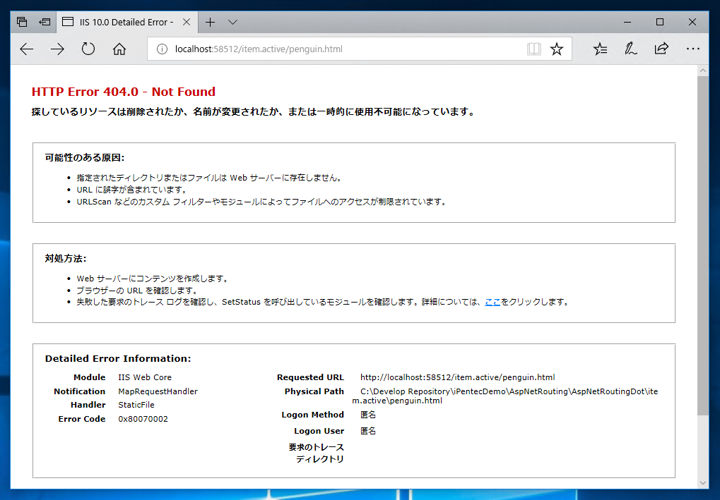This screenshot has height=500, width=720.
Task: Go to the home page
Action: coord(119,49)
